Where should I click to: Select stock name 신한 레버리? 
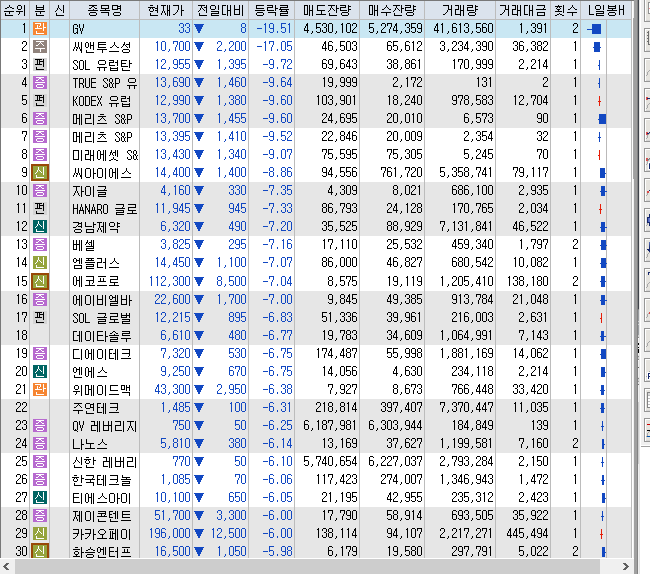105,462
